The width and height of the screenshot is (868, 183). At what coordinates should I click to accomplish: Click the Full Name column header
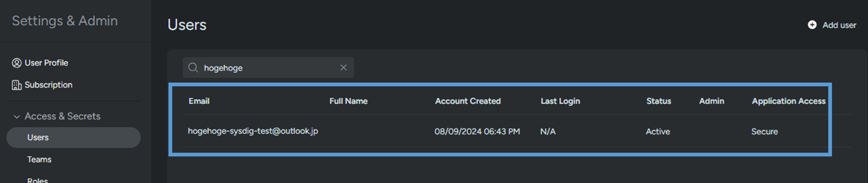pyautogui.click(x=348, y=101)
